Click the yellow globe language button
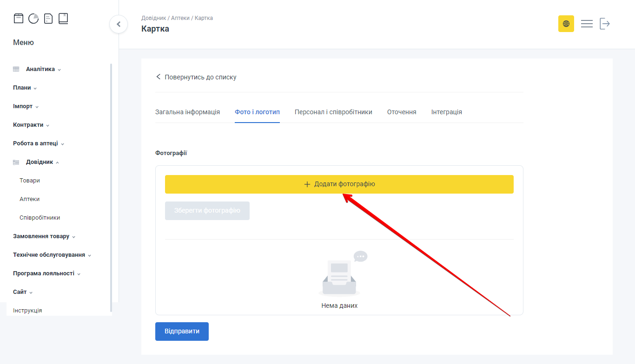 coord(566,24)
